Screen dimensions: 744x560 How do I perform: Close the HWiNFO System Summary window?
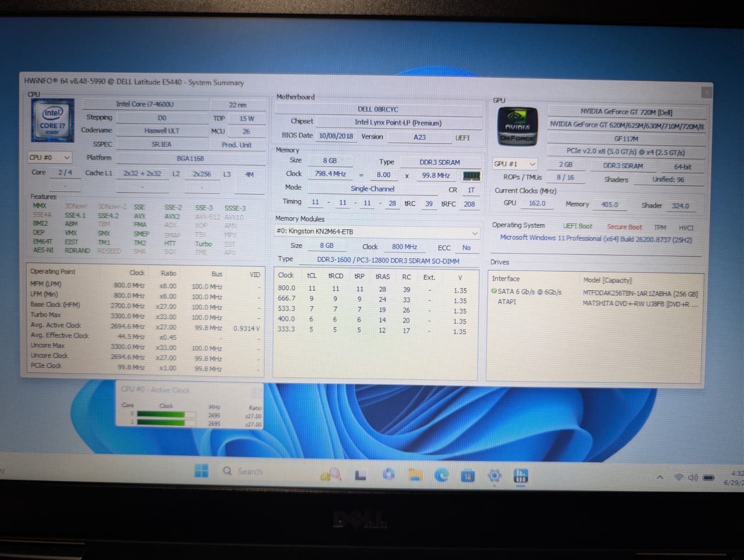706,93
